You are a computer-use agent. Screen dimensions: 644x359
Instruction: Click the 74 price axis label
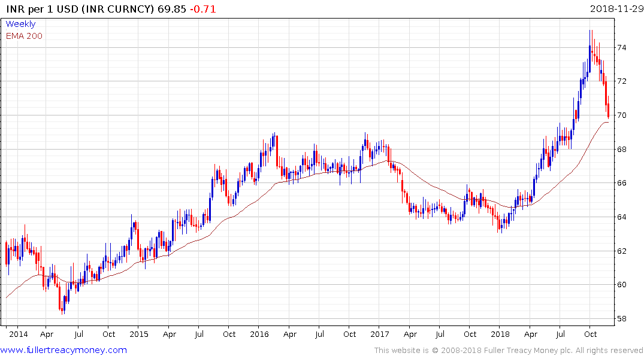[622, 48]
